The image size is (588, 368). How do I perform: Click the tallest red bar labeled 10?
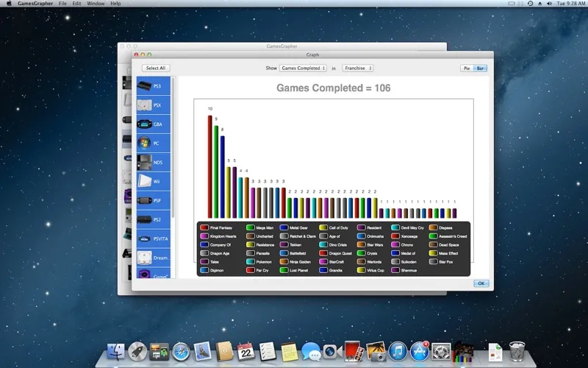210,167
